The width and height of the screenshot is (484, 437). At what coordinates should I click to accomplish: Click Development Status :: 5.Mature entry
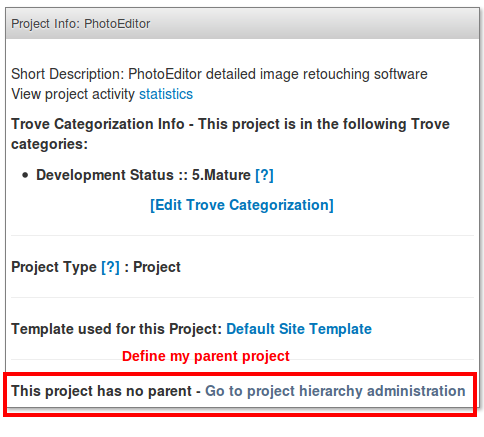point(143,175)
